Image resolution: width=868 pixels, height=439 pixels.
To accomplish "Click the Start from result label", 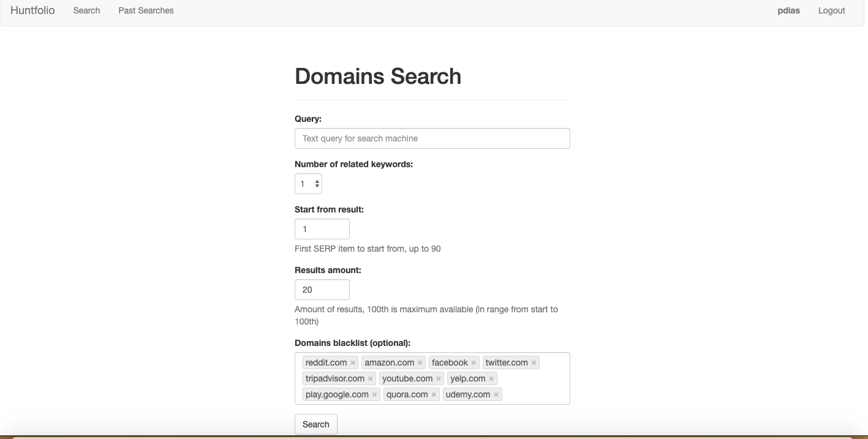I will (x=329, y=209).
